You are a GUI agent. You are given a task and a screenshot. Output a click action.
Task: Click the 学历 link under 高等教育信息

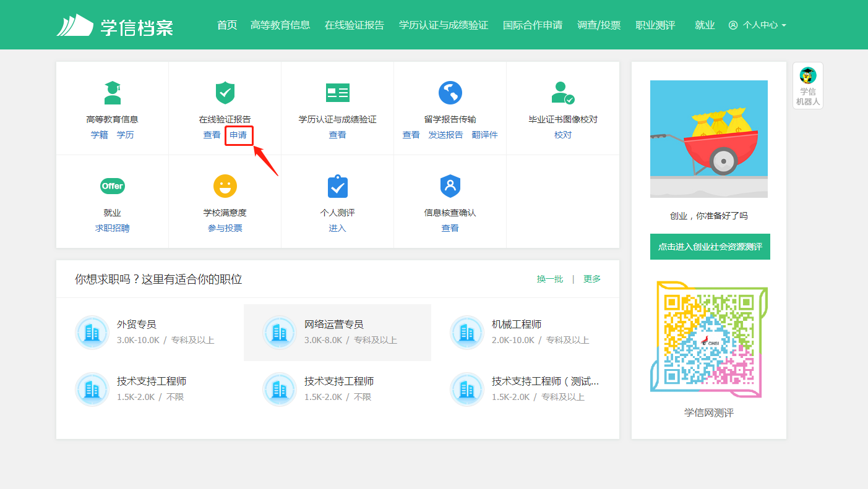[125, 135]
